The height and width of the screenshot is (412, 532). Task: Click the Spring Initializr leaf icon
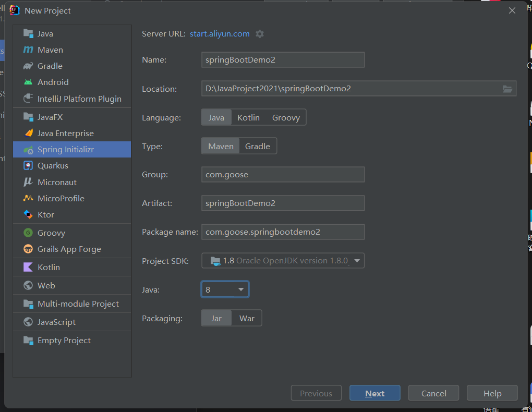28,150
